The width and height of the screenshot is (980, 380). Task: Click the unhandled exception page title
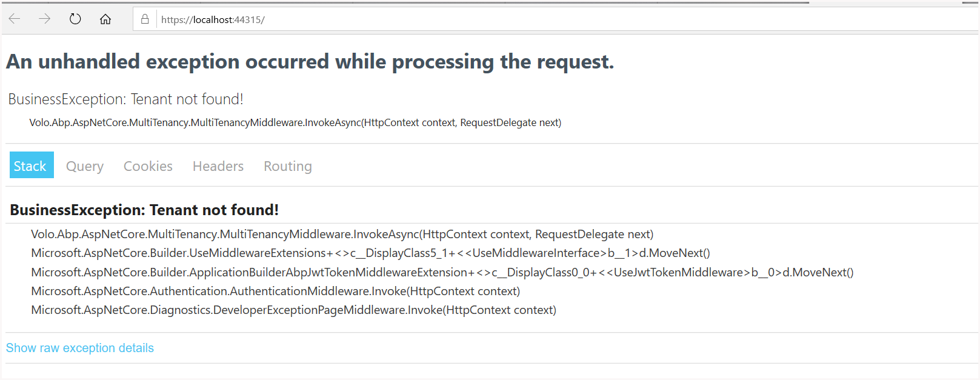(310, 62)
